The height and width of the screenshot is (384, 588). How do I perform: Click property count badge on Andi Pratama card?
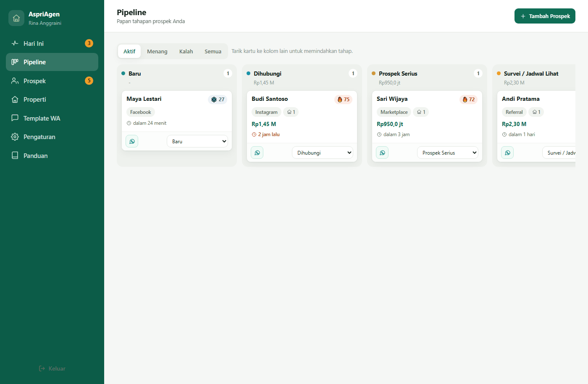click(536, 112)
